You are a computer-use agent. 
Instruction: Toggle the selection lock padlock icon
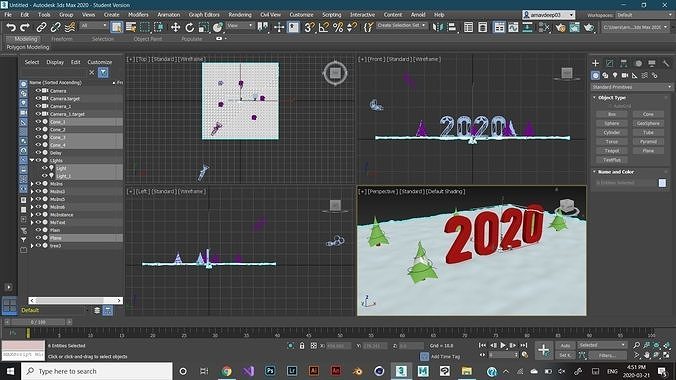click(x=302, y=345)
